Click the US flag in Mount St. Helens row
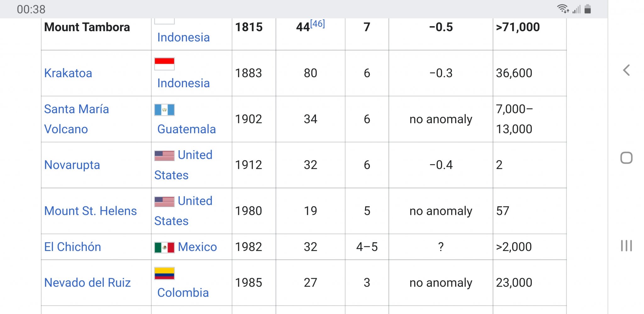Screen dimensions: 644x314 click(164, 202)
